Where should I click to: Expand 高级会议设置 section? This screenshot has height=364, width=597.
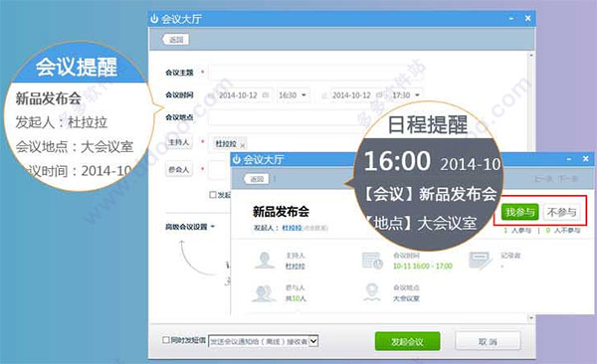[190, 227]
